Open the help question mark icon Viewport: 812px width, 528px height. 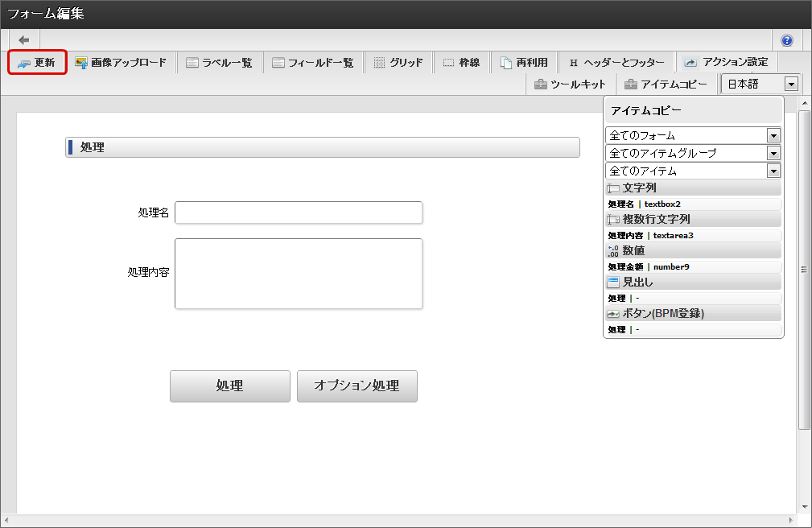(786, 40)
